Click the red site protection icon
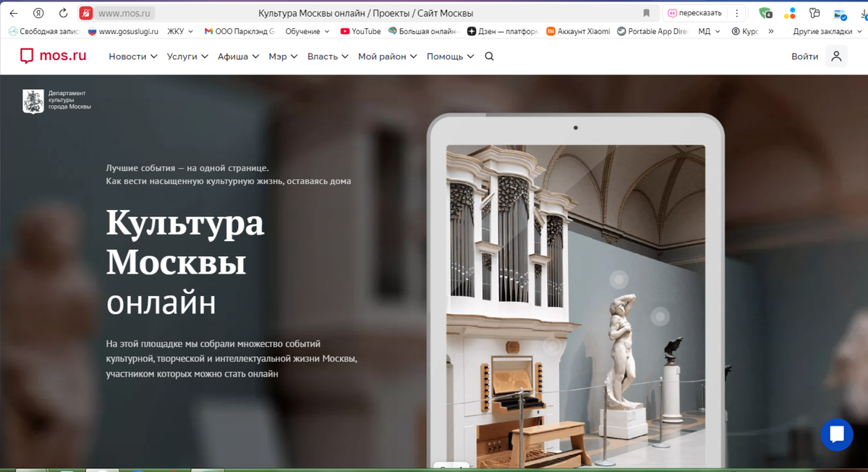 point(86,13)
